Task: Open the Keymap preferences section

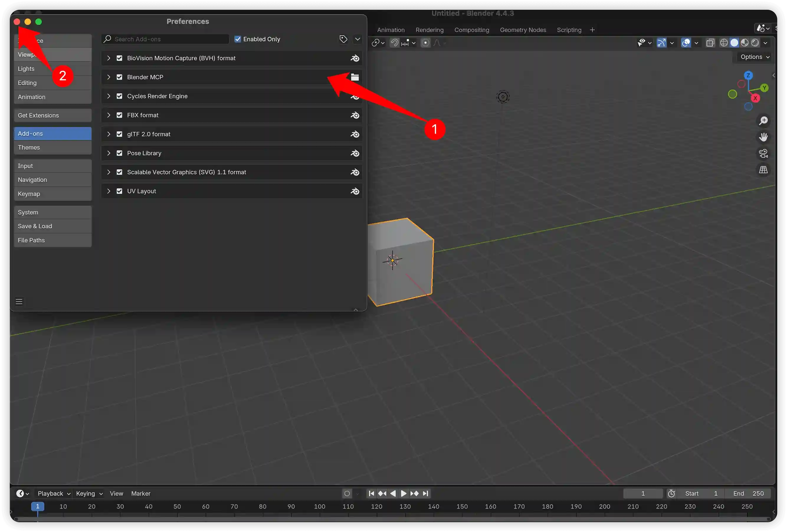Action: click(x=53, y=194)
